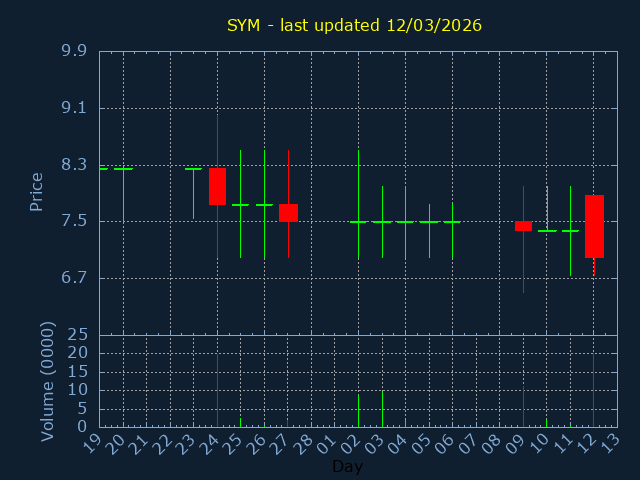Click the green candlestick on day 02
This screenshot has width=640, height=480.
[358, 221]
